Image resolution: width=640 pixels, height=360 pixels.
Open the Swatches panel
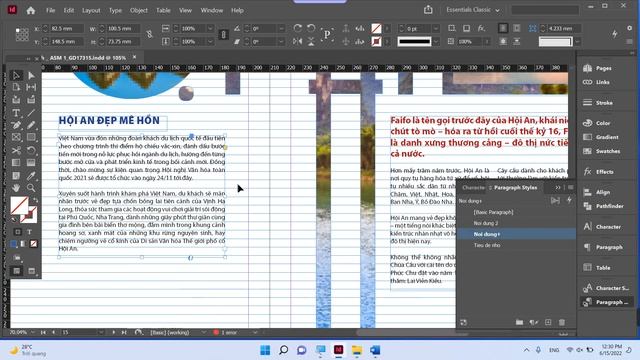pos(608,151)
